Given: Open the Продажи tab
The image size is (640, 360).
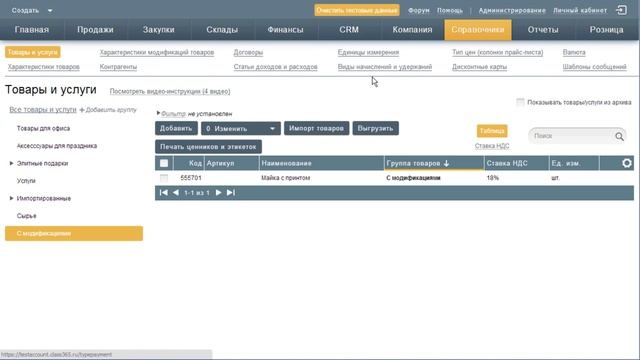Looking at the screenshot, I should 95,30.
